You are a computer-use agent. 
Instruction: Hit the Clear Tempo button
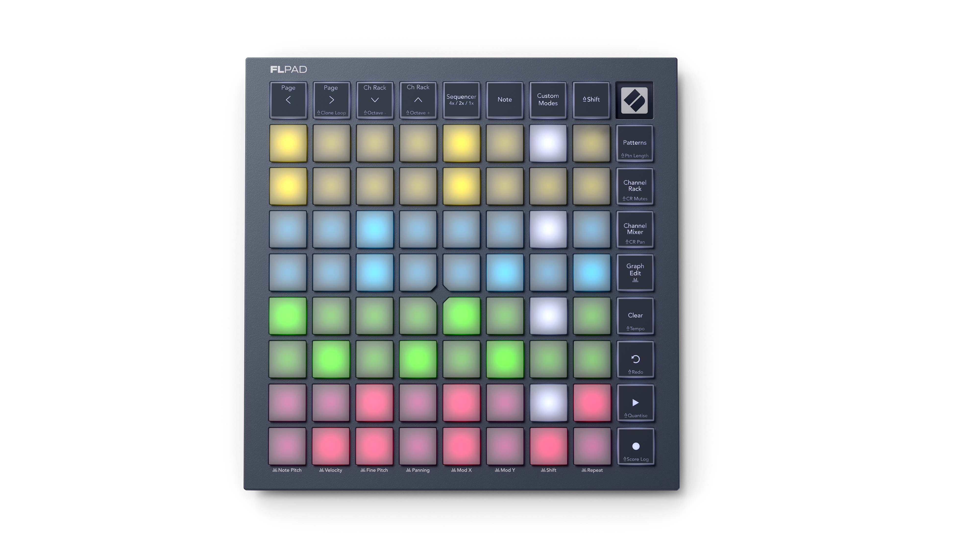click(635, 316)
